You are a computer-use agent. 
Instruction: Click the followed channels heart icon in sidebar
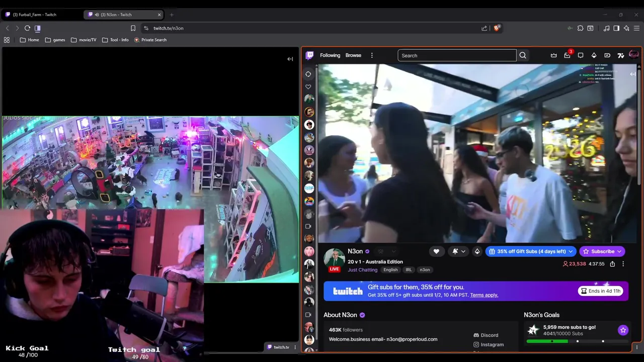click(x=308, y=86)
